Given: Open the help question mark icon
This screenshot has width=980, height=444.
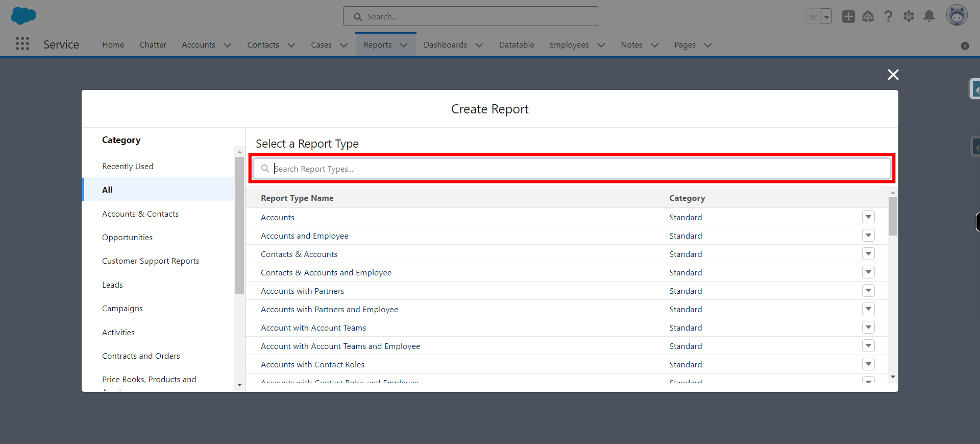Looking at the screenshot, I should tap(888, 16).
